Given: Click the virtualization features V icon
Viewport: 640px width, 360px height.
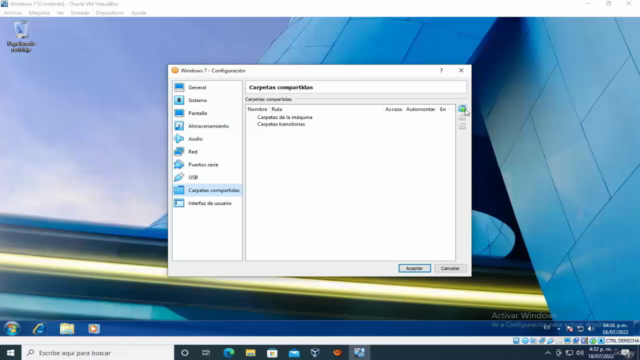Looking at the screenshot, I should 584,340.
